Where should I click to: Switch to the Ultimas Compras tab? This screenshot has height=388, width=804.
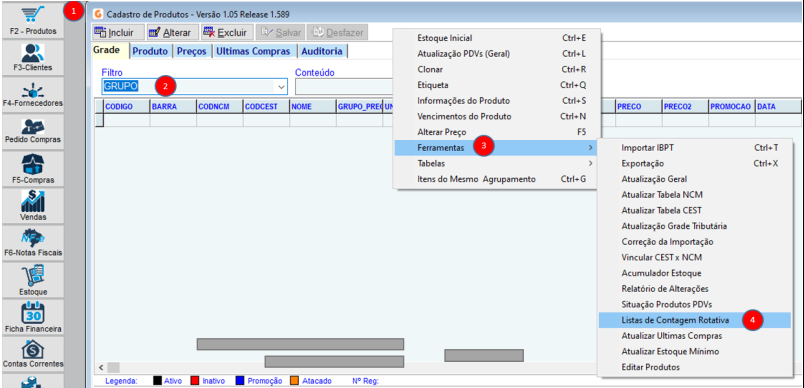pos(253,51)
